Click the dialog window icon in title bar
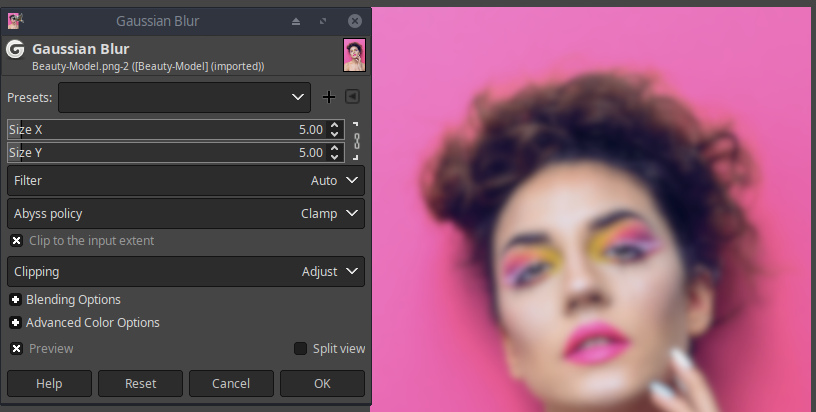 tap(16, 21)
